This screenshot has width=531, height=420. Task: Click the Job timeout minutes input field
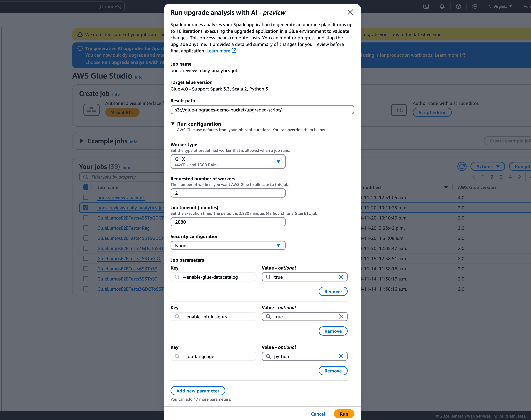[x=228, y=222]
